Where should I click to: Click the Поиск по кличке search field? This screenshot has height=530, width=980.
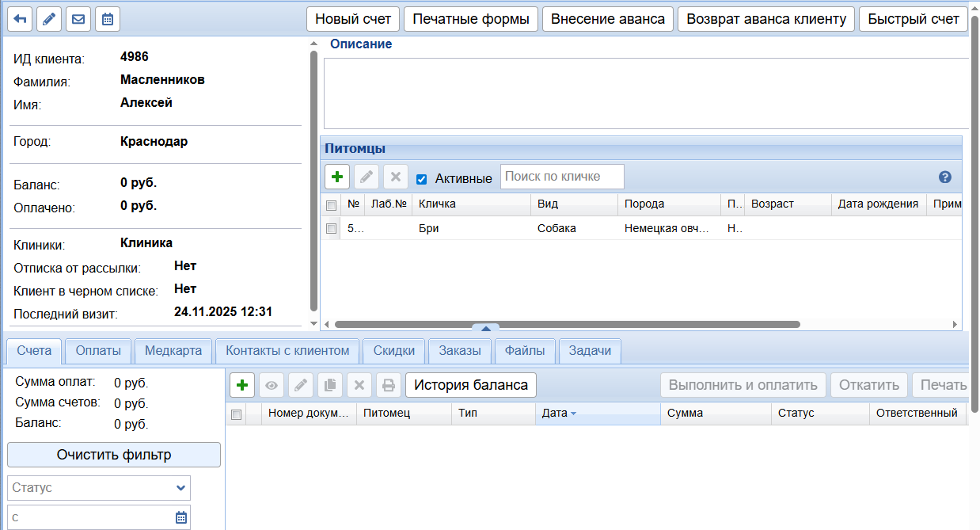tap(562, 177)
